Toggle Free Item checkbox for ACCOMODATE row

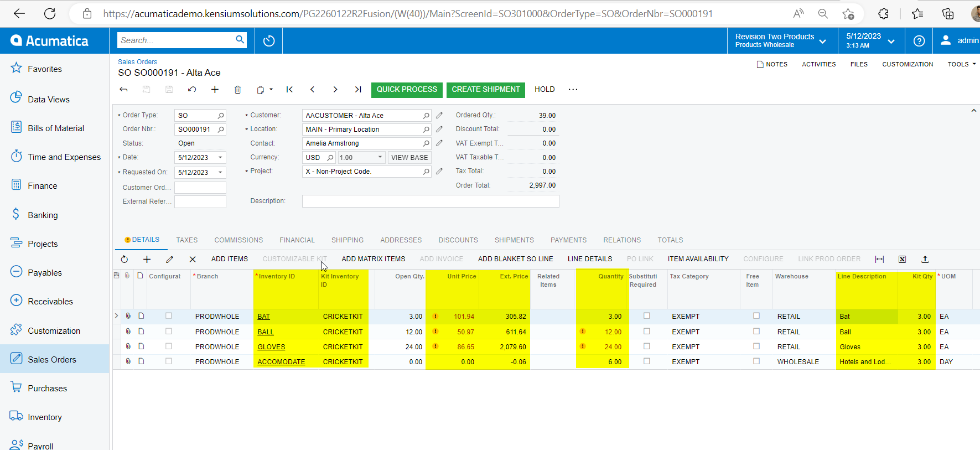pyautogui.click(x=756, y=361)
